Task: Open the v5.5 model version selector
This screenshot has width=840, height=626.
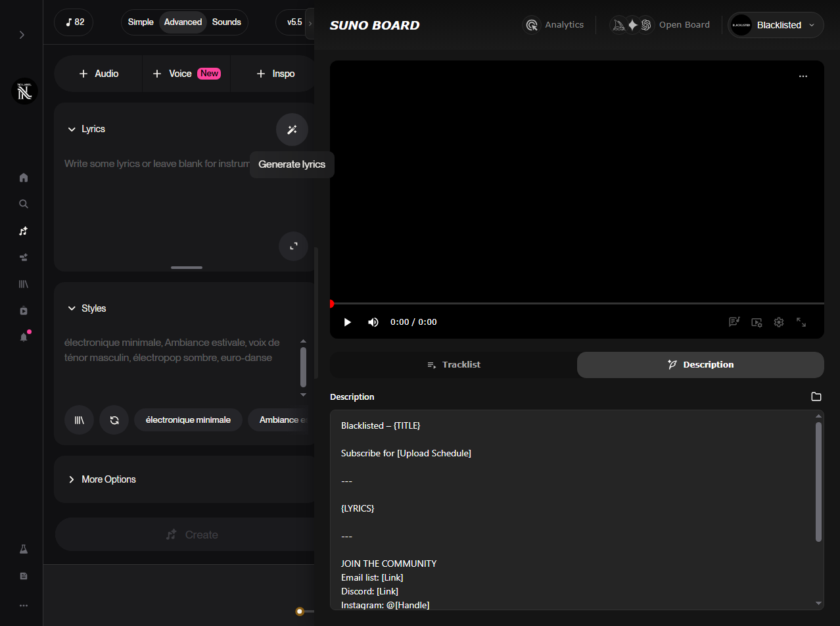Action: point(294,22)
